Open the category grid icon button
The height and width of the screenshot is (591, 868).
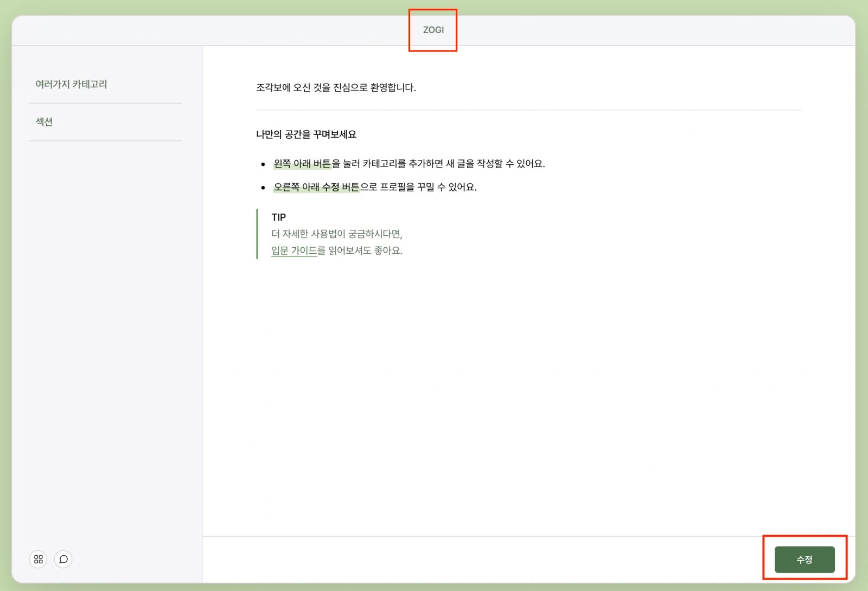[x=38, y=559]
